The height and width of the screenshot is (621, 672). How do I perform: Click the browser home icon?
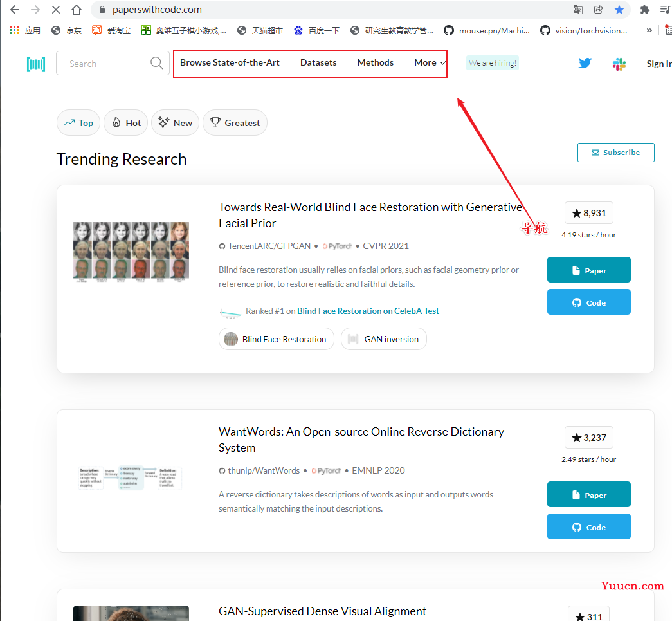(77, 10)
